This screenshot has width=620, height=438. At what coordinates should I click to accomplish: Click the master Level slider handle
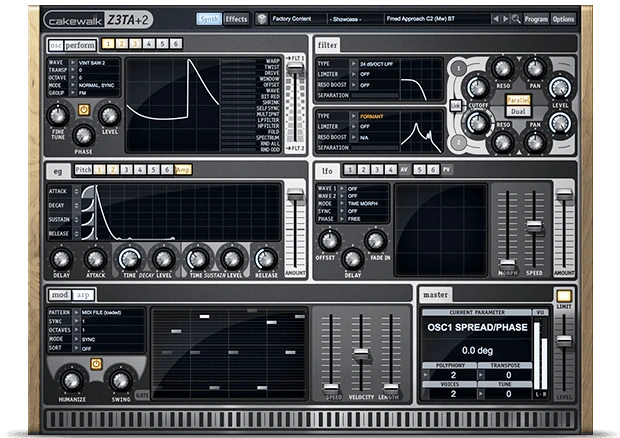click(564, 340)
